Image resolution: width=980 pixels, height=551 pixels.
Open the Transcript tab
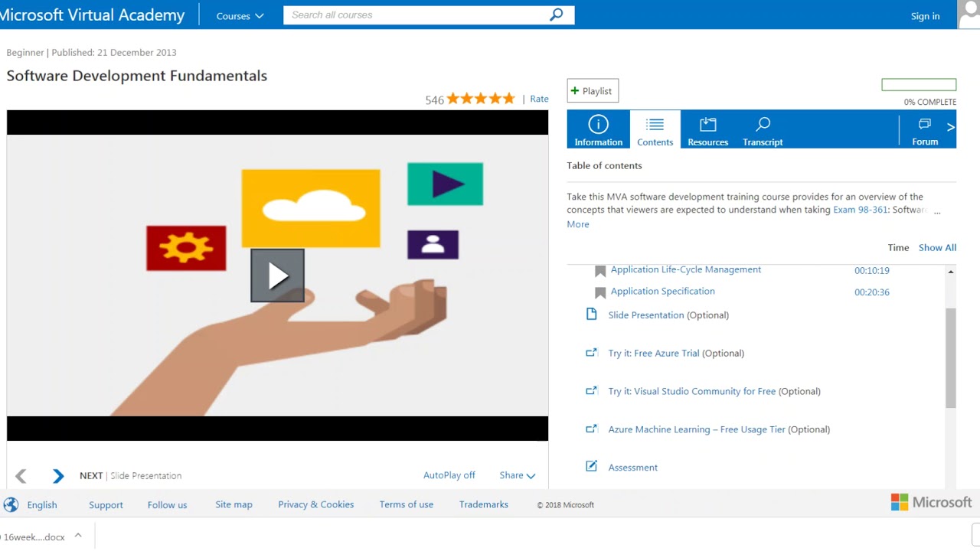coord(763,129)
